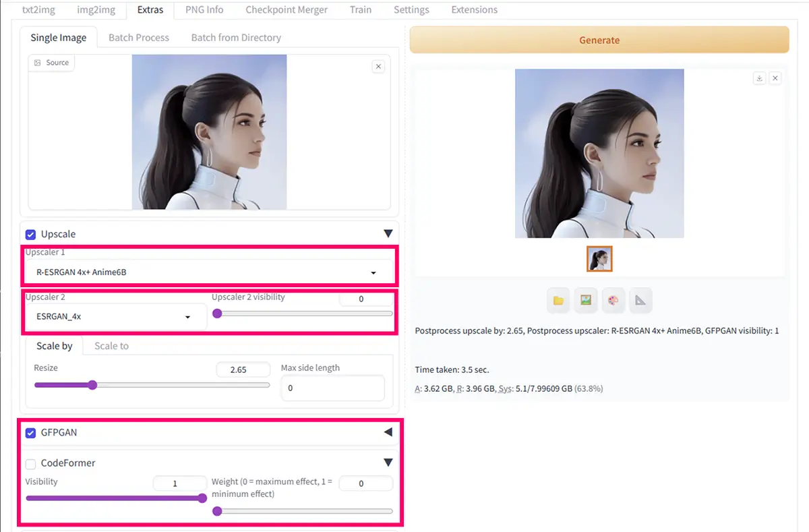This screenshot has height=532, width=809.
Task: Switch to the PNG Info tab
Action: (204, 9)
